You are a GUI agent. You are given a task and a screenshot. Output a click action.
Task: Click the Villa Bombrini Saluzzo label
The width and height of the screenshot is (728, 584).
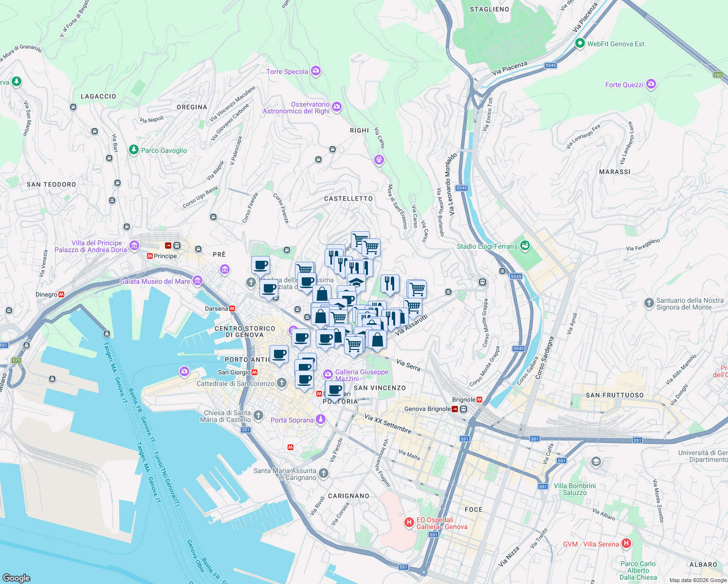(575, 489)
